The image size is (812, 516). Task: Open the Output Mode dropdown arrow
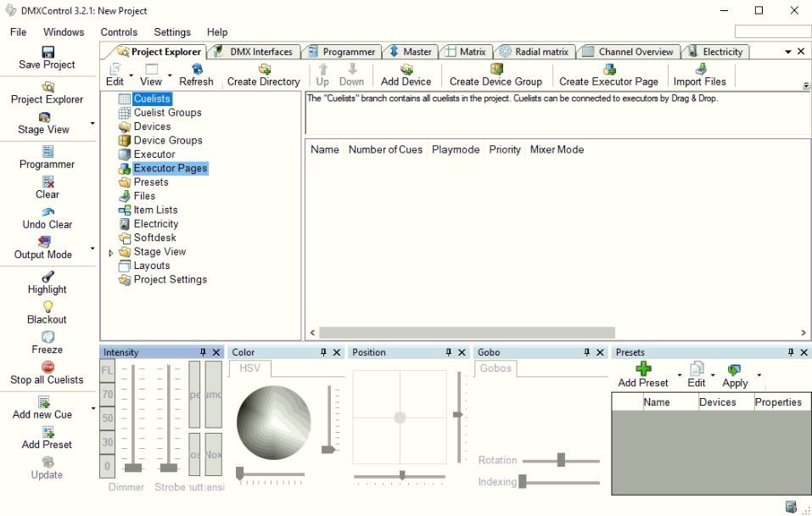pyautogui.click(x=92, y=249)
